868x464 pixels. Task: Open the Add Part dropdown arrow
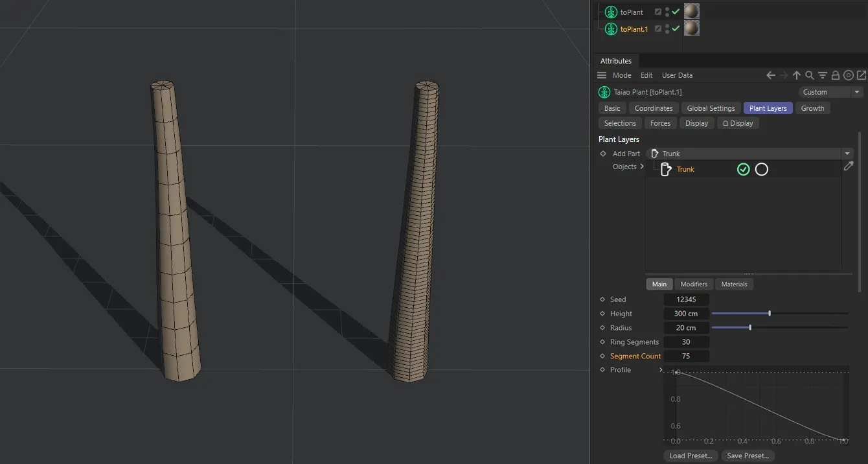[x=847, y=154]
